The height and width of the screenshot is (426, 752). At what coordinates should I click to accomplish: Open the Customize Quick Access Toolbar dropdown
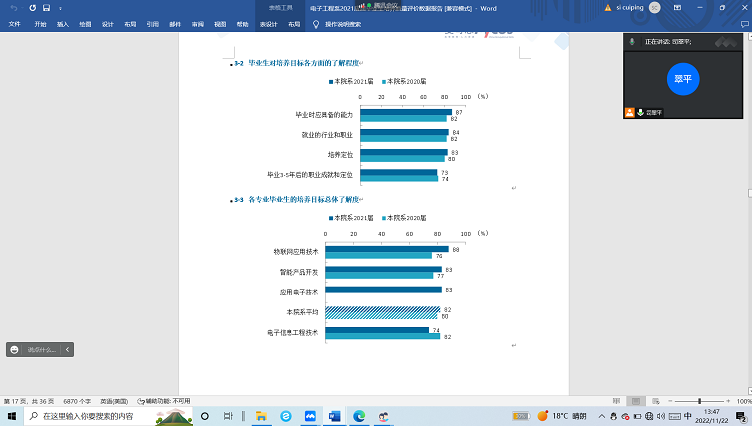[62, 8]
